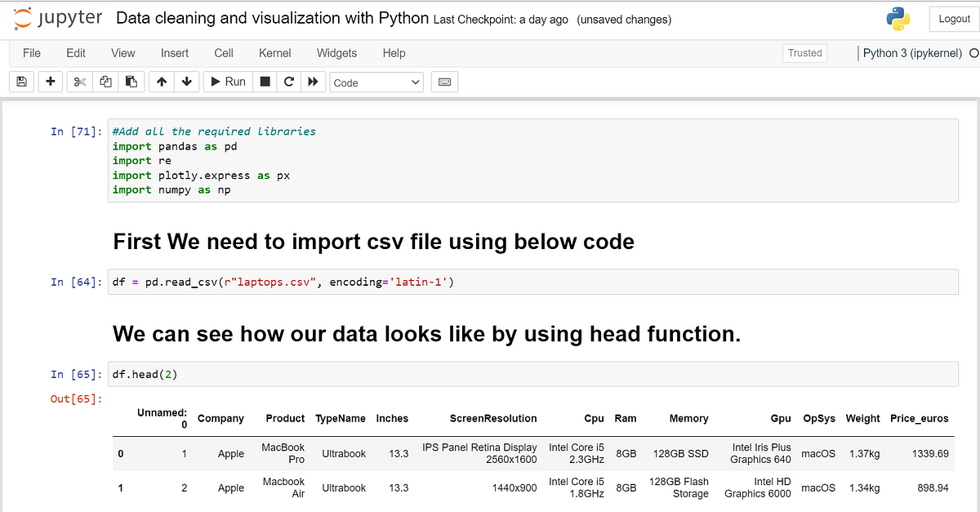Click the 1.37kg weight cell
Screen dimensions: 980x512
(x=864, y=453)
